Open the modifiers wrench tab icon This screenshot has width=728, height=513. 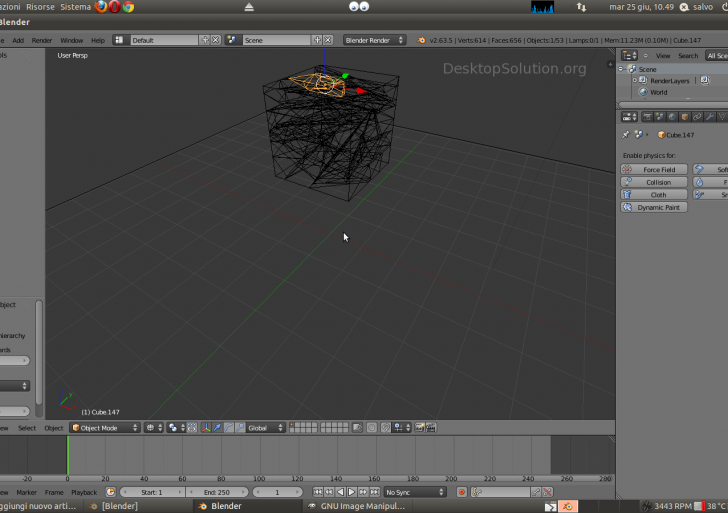point(710,116)
